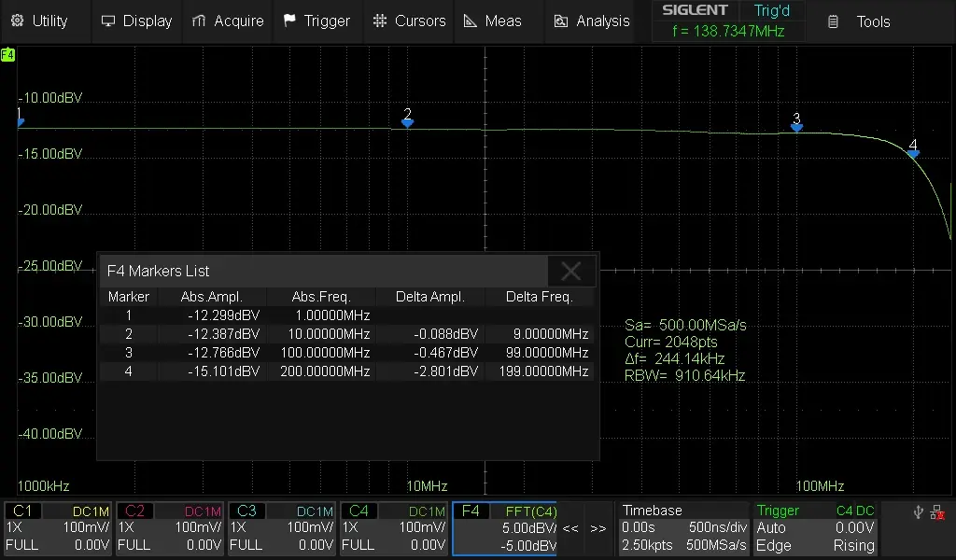Open the Analysis menu
The width and height of the screenshot is (956, 560).
[x=592, y=21]
